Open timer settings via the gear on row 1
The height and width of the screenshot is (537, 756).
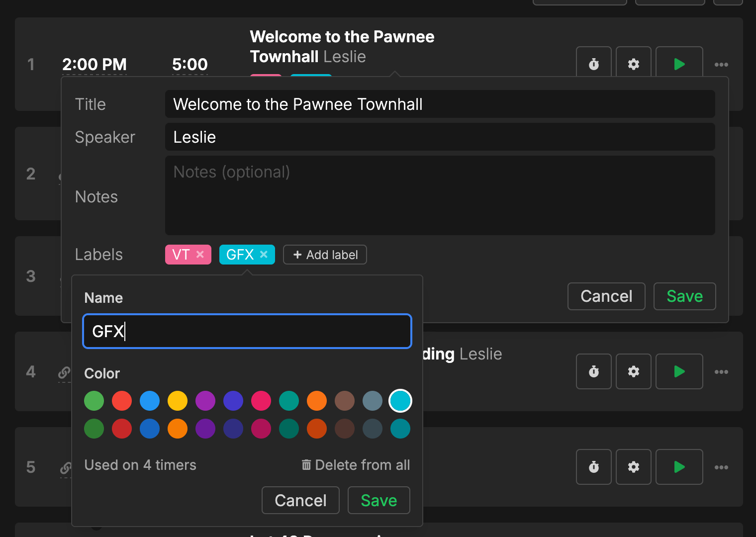(x=633, y=64)
